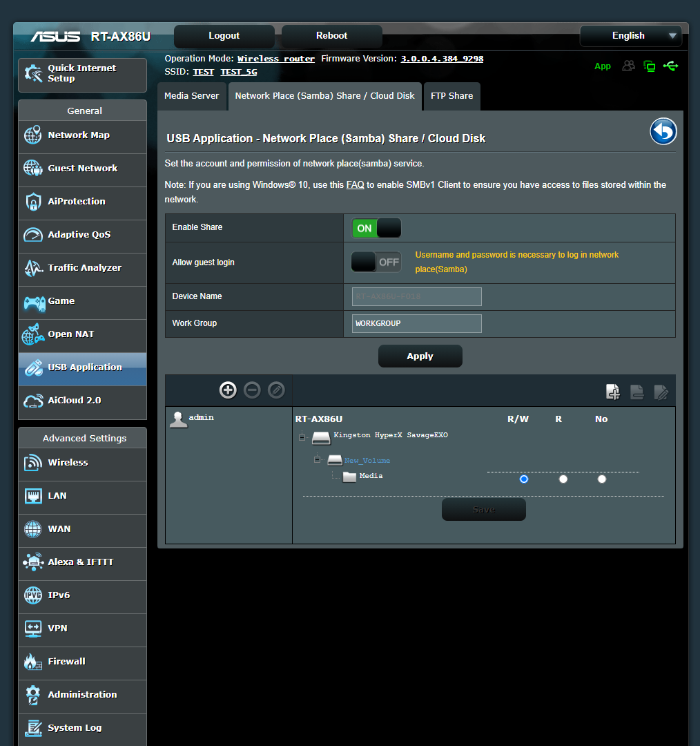Click the network clients monitor icon
700x746 pixels.
coord(649,66)
